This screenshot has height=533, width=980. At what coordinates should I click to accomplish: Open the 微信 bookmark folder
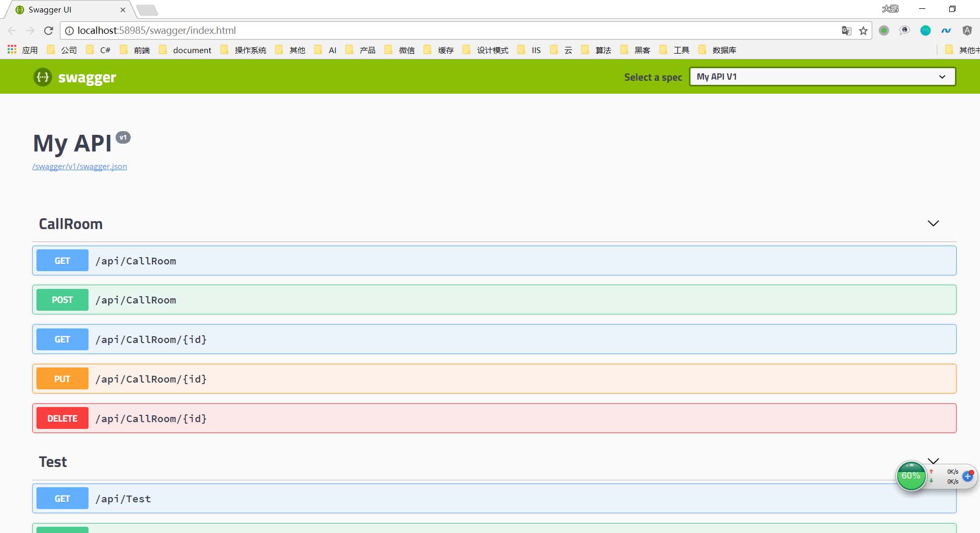click(400, 50)
